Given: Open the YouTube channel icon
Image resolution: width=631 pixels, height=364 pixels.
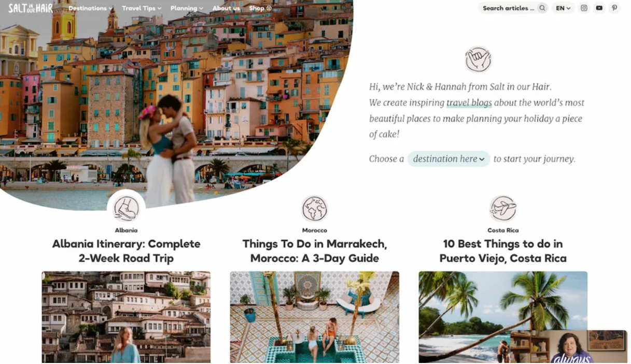Looking at the screenshot, I should [599, 8].
